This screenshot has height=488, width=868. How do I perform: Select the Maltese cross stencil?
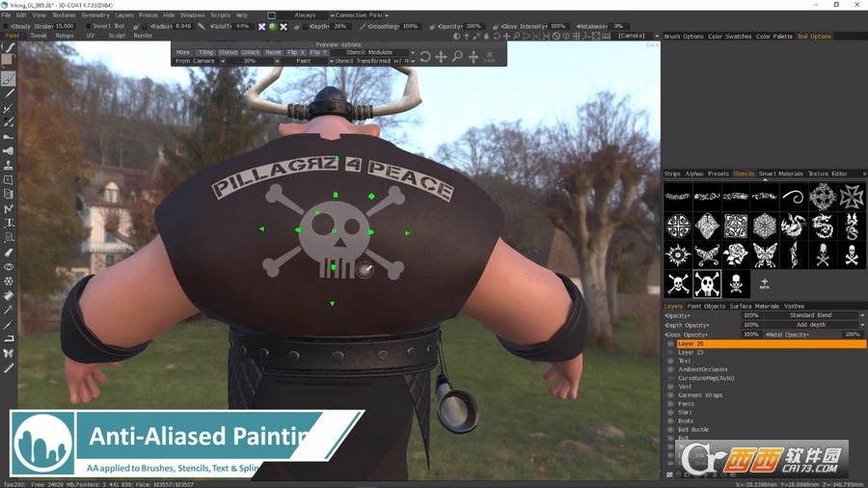[x=851, y=197]
